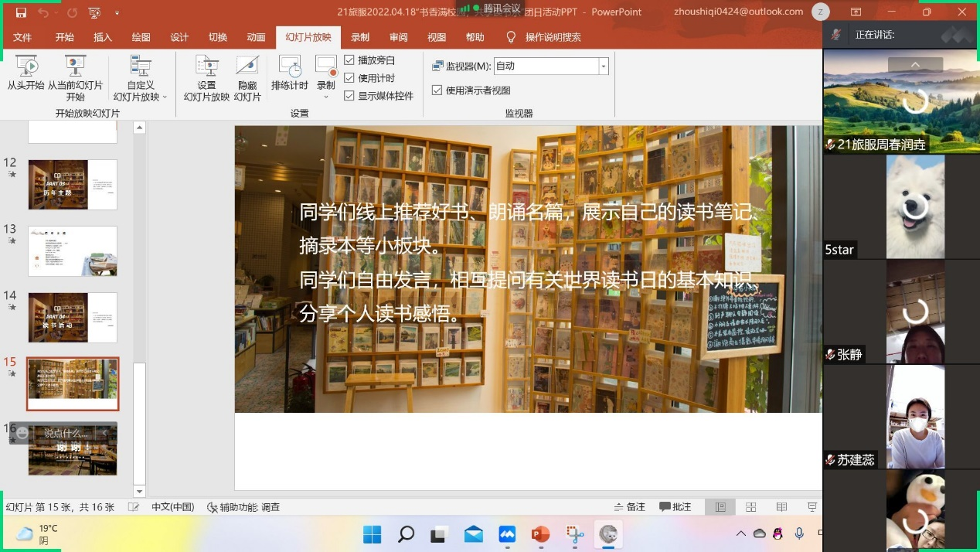Click the Hide Slide icon
This screenshot has height=552, width=980.
tap(247, 67)
